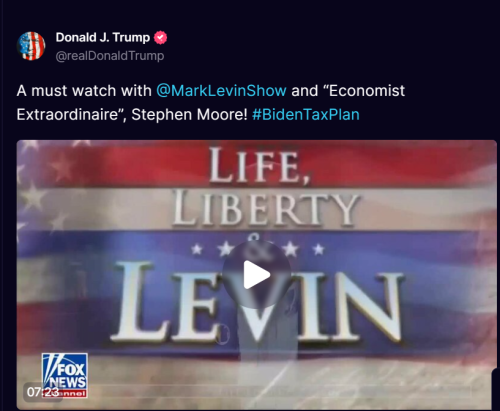
Task: Open the #BidenTaxPlan hashtag
Action: click(x=306, y=115)
